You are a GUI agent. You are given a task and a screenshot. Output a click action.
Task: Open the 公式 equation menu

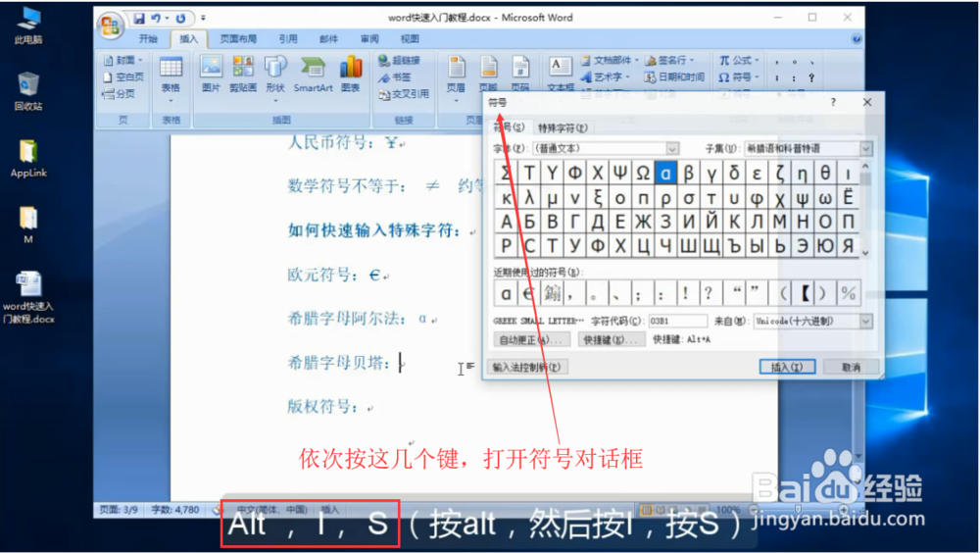(739, 60)
